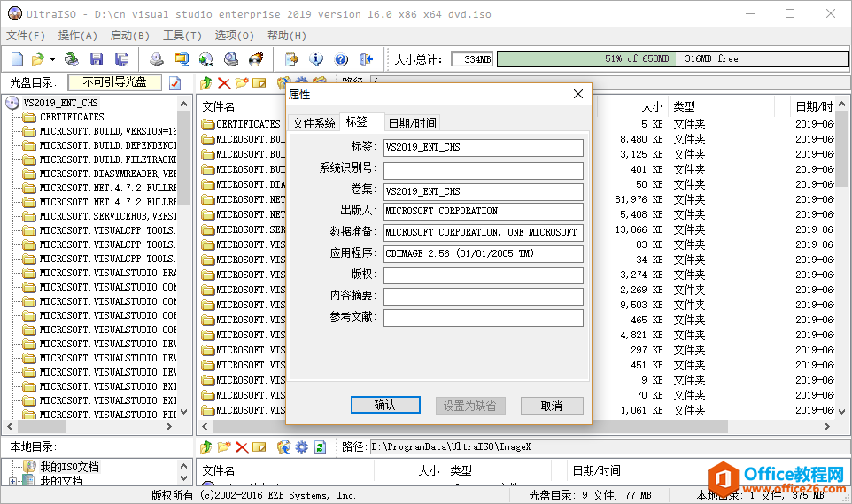Click into the 版权 input field
This screenshot has height=504, width=852.
coord(483,275)
